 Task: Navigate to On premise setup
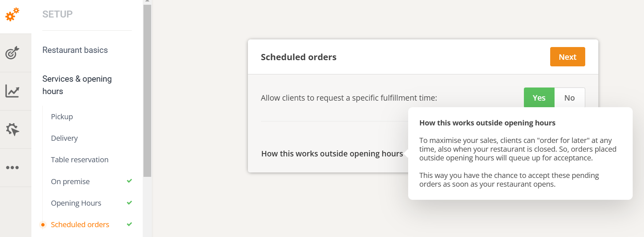coord(70,181)
